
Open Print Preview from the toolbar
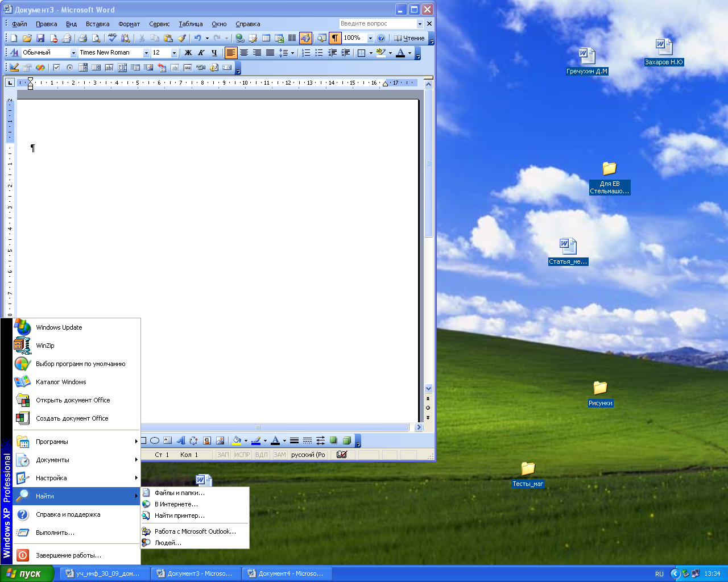[x=96, y=38]
